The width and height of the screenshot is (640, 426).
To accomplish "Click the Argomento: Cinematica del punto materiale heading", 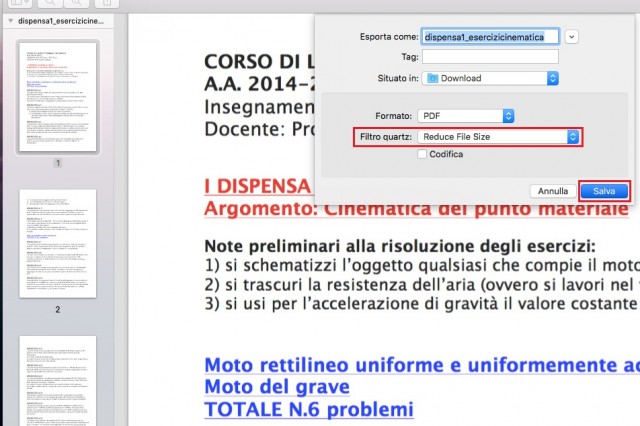I will tap(416, 209).
